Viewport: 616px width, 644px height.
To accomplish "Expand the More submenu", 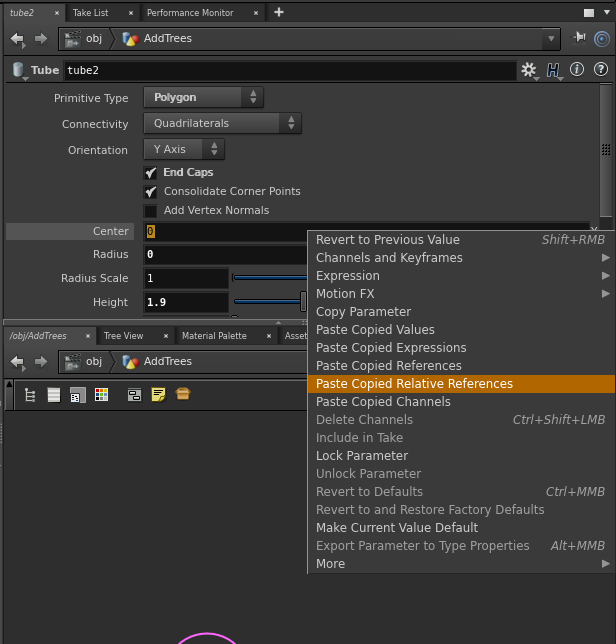I will click(x=461, y=564).
